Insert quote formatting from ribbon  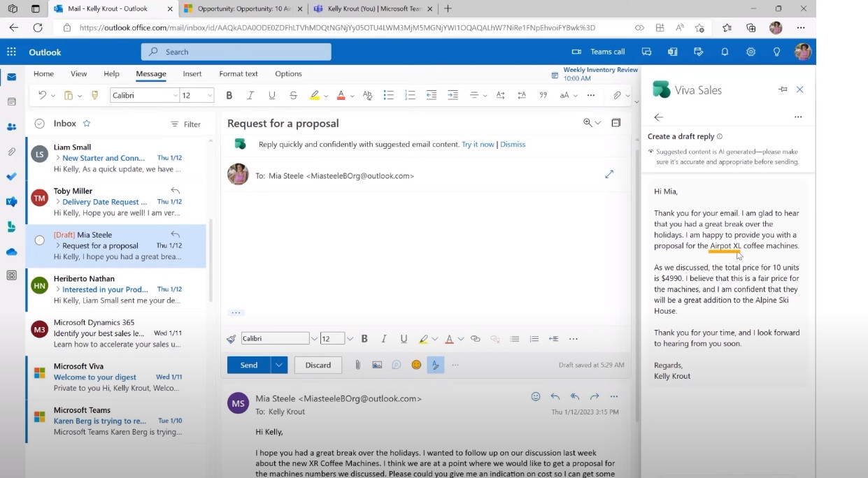click(x=543, y=95)
